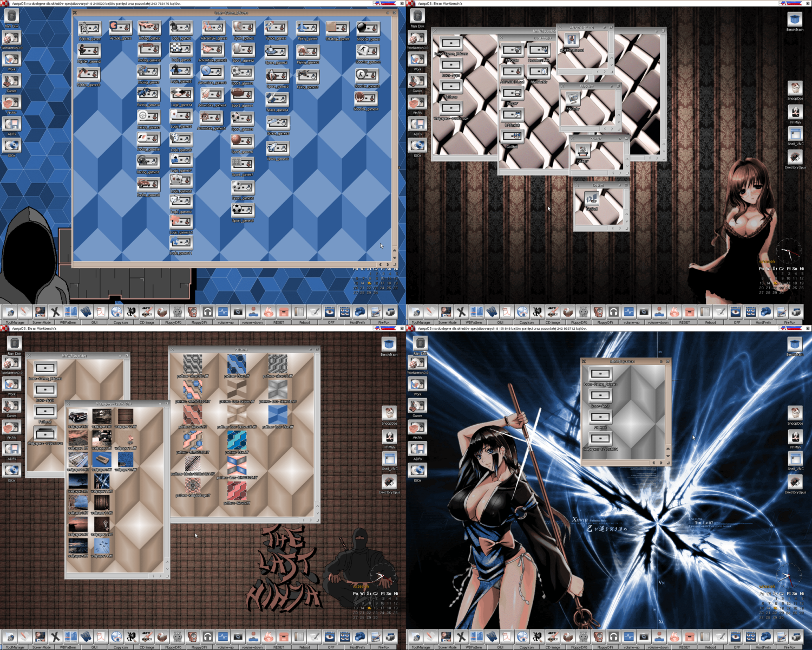Open Workbench3.9 disk icon on ninja desktop
The width and height of the screenshot is (812, 650).
tap(11, 362)
